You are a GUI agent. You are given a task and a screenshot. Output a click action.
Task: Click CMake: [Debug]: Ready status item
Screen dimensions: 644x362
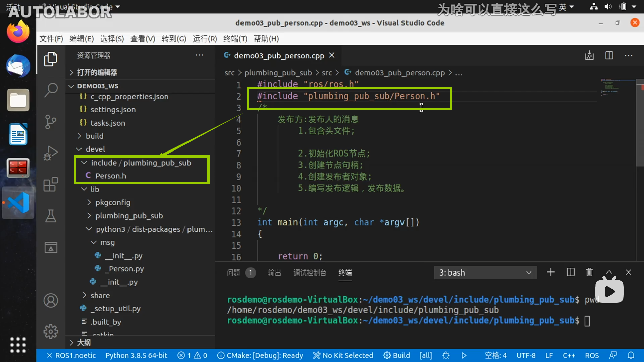[260, 355]
